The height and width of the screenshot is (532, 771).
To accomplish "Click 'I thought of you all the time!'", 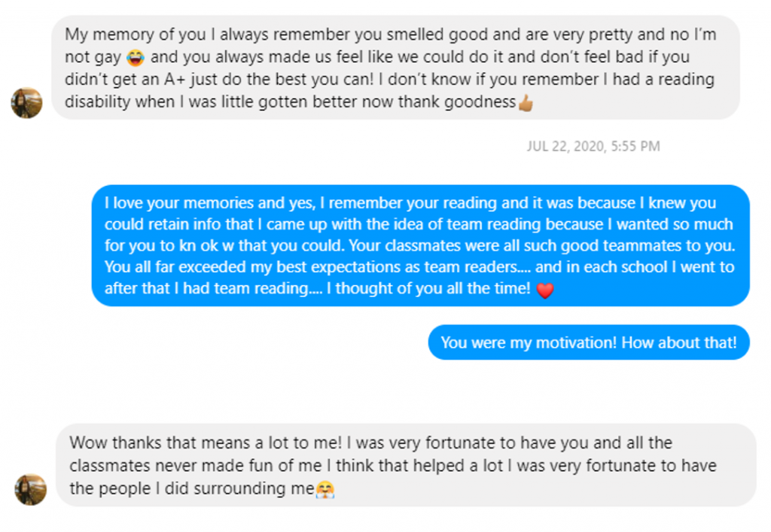I will pos(433,289).
